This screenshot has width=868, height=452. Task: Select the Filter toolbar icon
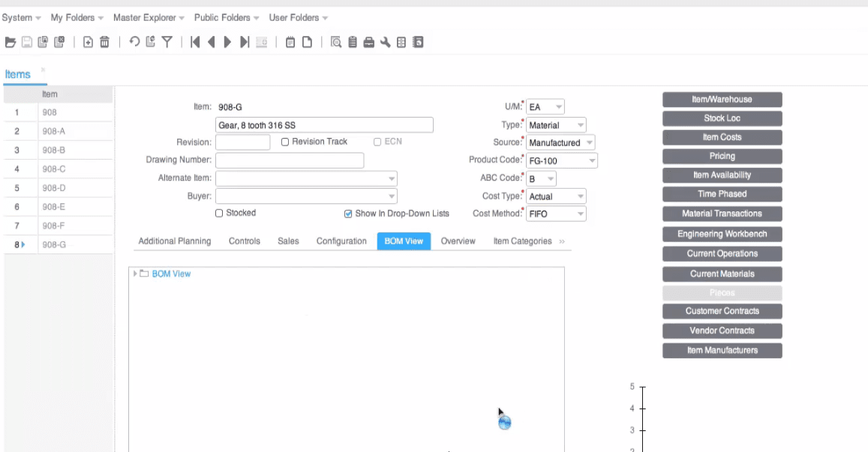point(167,42)
